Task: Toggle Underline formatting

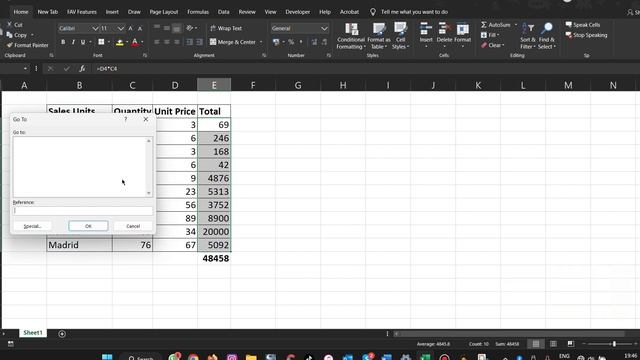Action: 83,42
